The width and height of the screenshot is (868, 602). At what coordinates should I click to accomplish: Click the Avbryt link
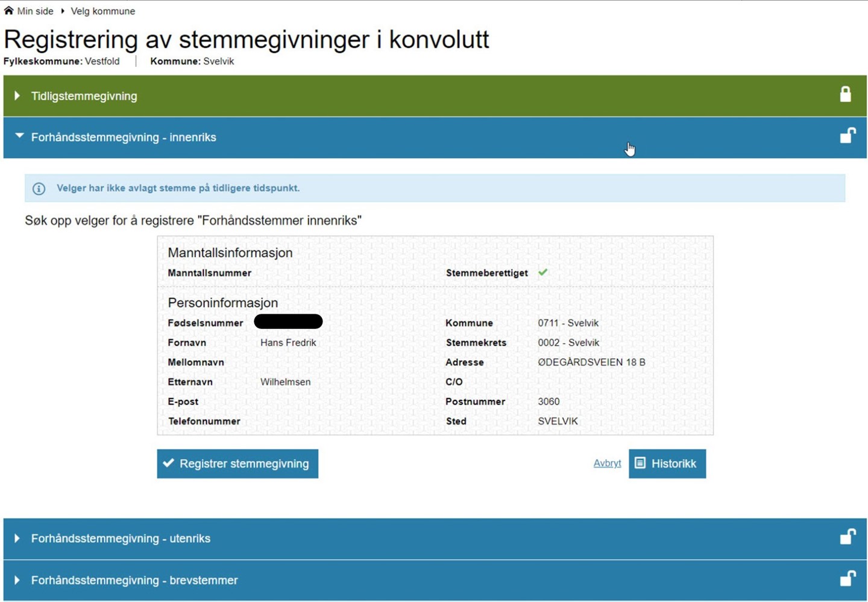(x=607, y=463)
